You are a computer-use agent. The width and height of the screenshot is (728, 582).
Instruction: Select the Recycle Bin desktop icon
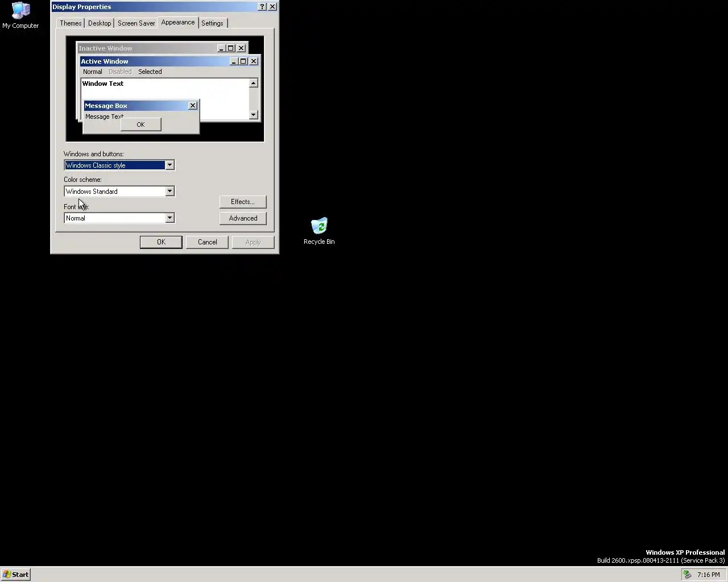coord(319,231)
